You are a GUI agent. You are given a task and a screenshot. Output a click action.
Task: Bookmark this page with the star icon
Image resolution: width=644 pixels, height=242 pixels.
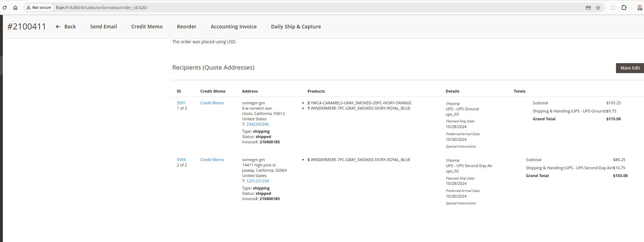click(598, 7)
